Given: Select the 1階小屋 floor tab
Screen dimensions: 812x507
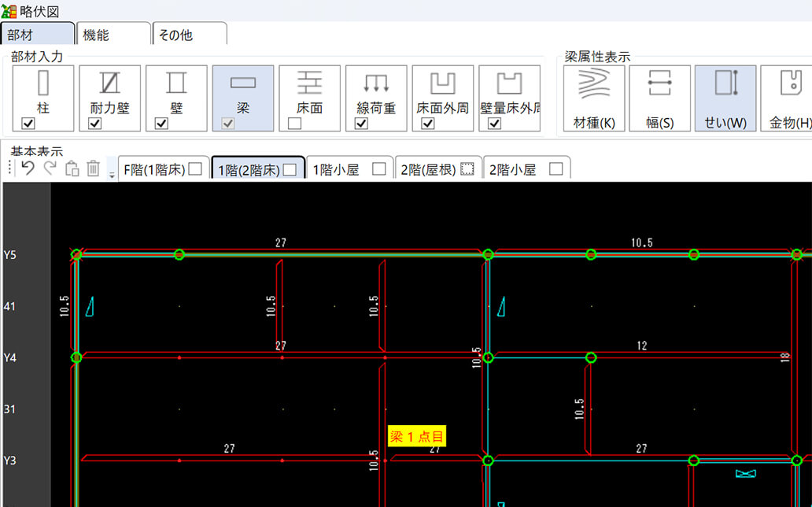Looking at the screenshot, I should pyautogui.click(x=349, y=169).
